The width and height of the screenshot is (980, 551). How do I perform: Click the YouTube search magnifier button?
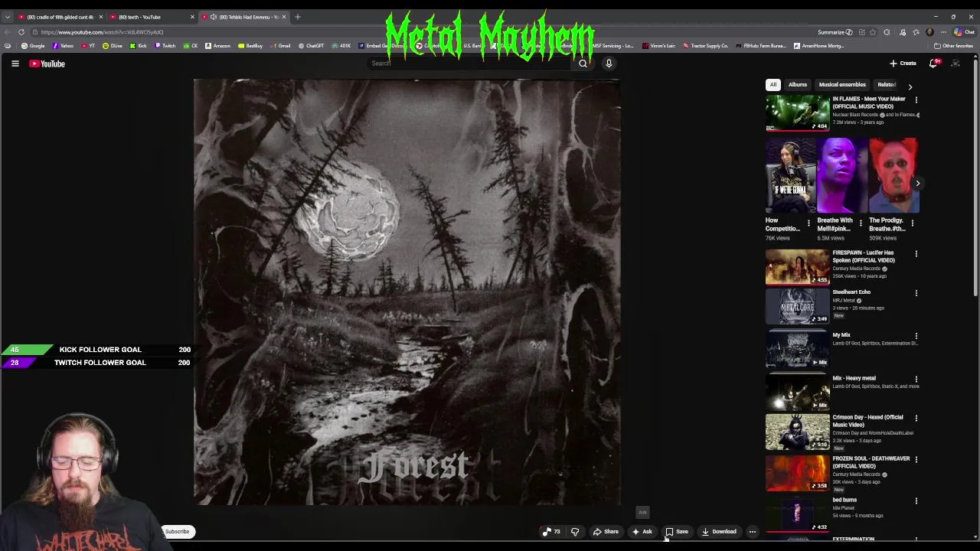tap(583, 64)
